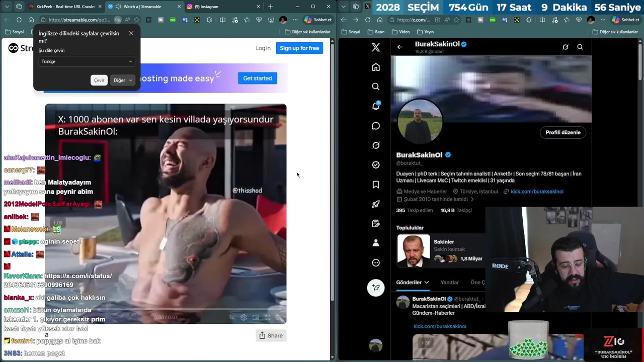Open X Bookmarks icon in sidebar

[376, 185]
